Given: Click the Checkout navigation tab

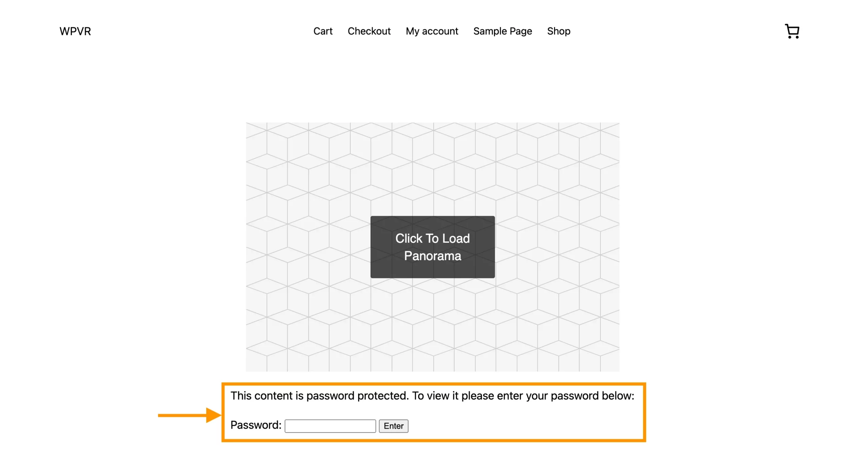Looking at the screenshot, I should [369, 31].
